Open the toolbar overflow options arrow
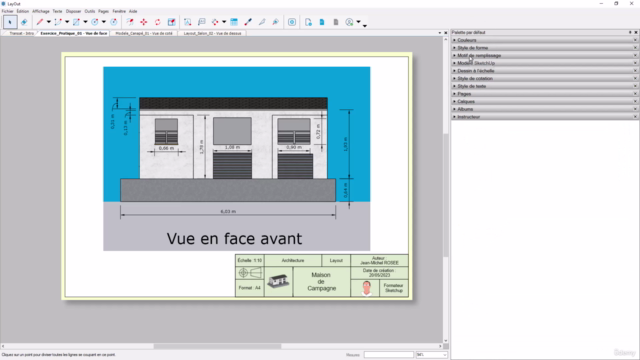 pyautogui.click(x=365, y=26)
